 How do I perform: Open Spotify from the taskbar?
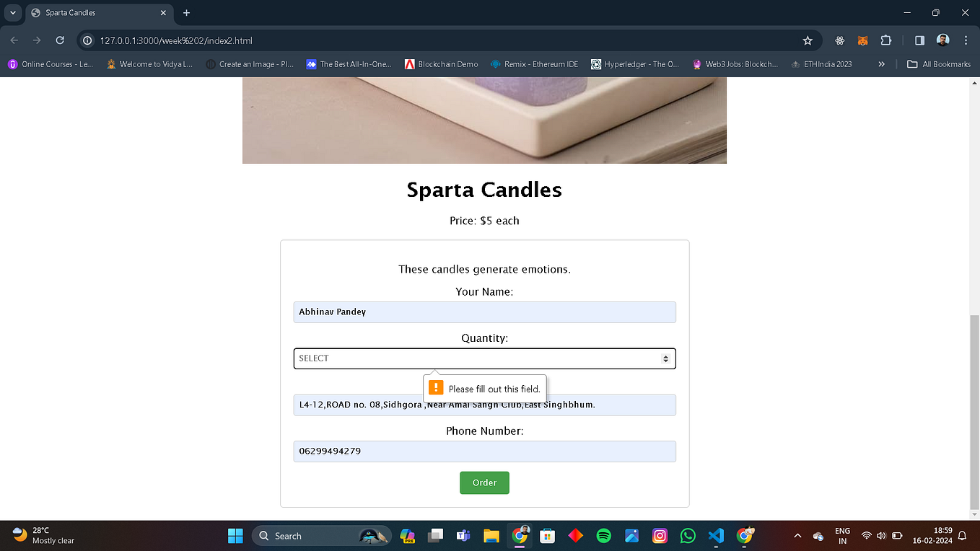(x=604, y=535)
